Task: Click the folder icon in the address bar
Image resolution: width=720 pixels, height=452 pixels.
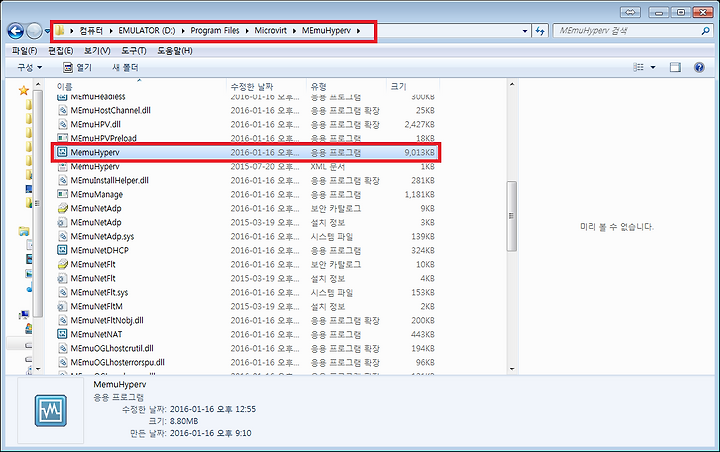Action: [60, 31]
